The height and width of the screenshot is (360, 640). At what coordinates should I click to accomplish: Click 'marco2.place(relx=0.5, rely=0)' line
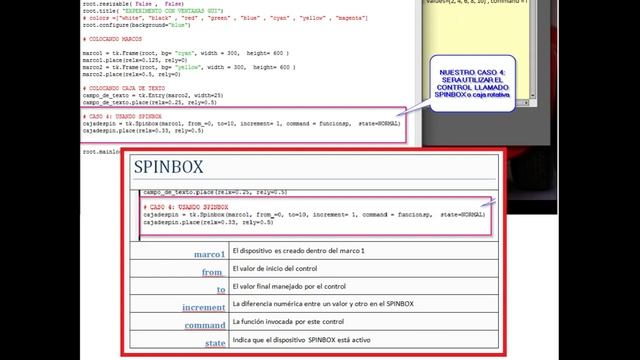pos(131,74)
